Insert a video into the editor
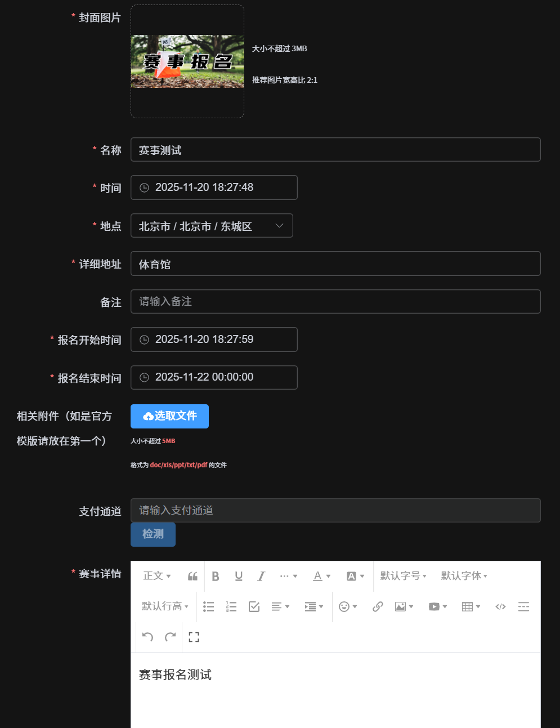Image resolution: width=560 pixels, height=728 pixels. 435,606
